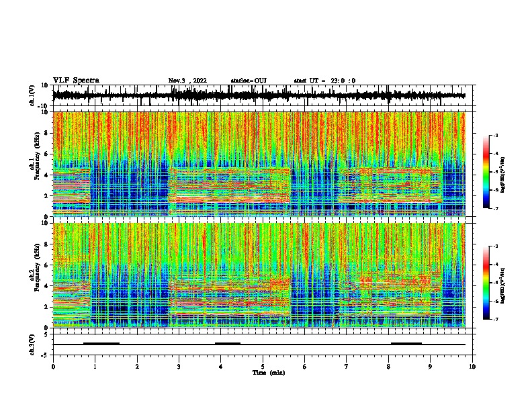Click the "ch.3(V)" axis label
532x411 pixels.
(32, 345)
